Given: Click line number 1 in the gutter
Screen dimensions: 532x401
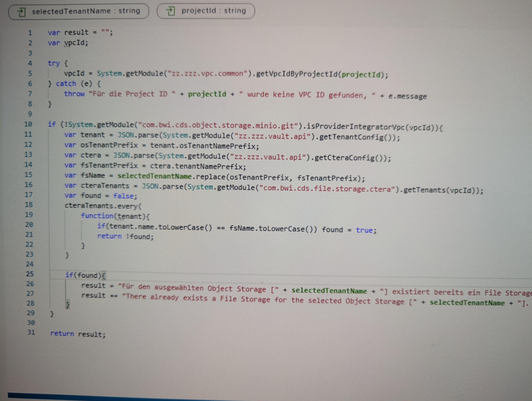Looking at the screenshot, I should click(30, 33).
